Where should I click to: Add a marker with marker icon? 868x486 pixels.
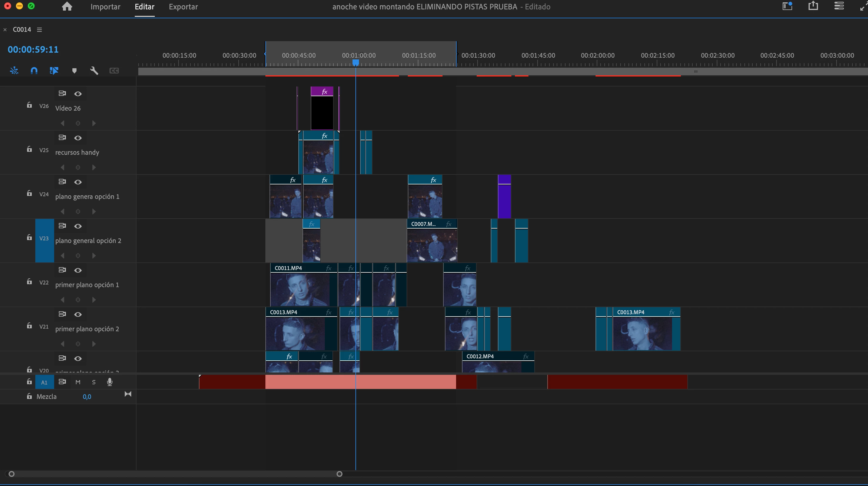[x=74, y=70]
